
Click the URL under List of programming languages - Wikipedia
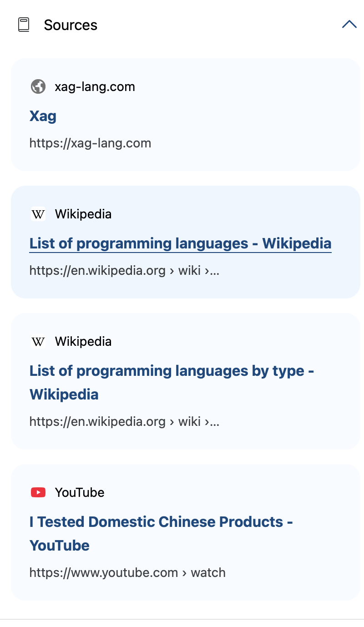coord(124,271)
